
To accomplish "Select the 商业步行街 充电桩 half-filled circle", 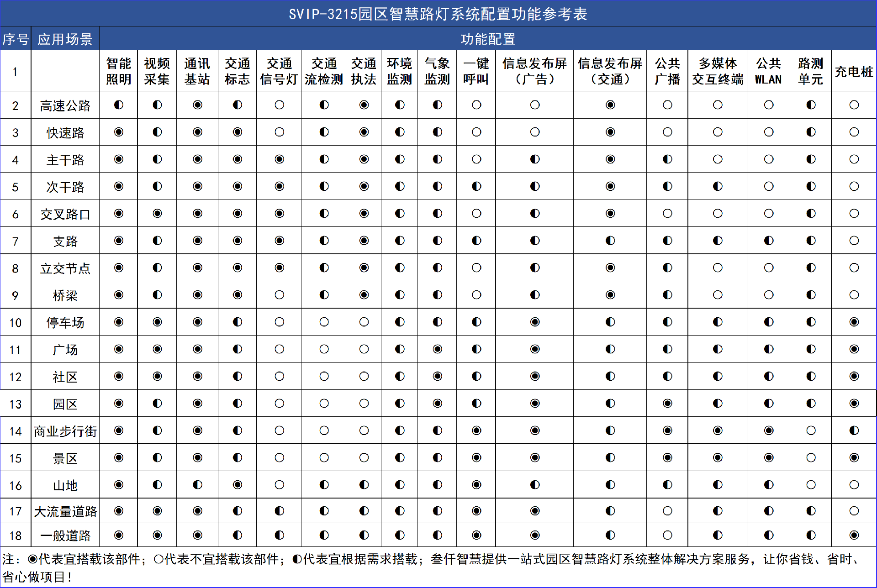I will pyautogui.click(x=854, y=430).
